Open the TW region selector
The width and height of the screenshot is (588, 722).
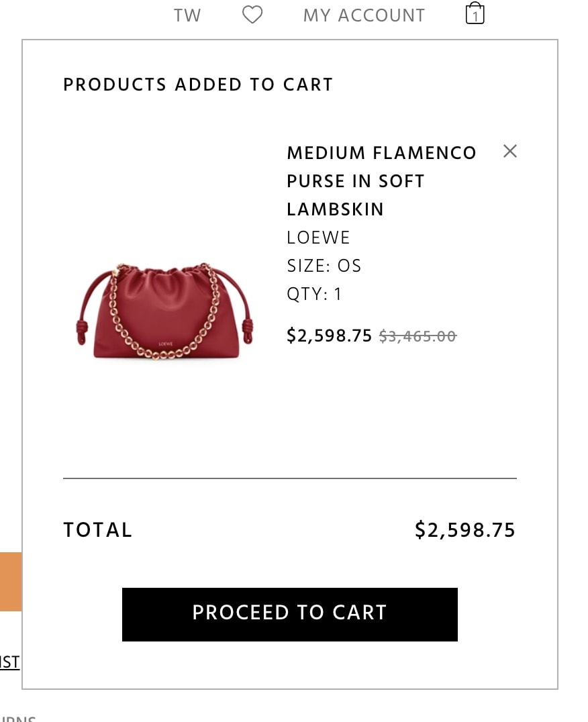tap(187, 15)
